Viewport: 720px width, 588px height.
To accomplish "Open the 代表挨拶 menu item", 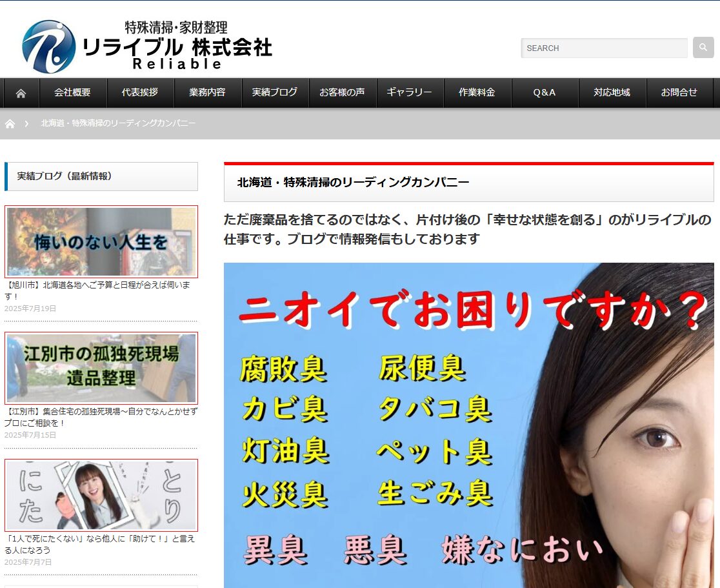I will click(x=140, y=93).
